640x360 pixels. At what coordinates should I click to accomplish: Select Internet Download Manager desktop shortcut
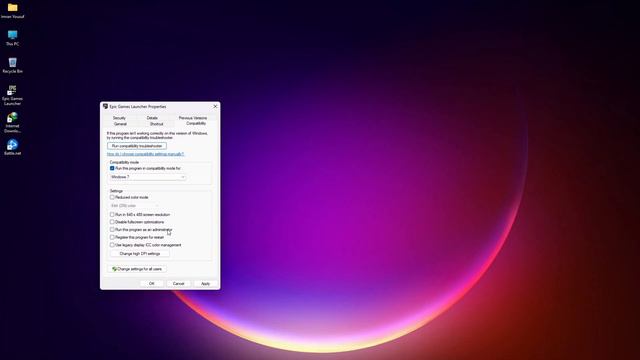click(x=12, y=123)
